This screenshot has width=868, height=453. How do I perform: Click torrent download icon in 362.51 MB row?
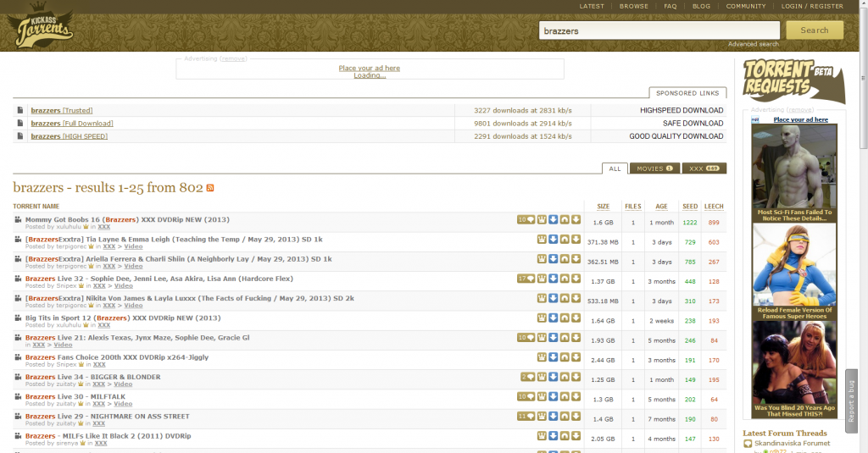(x=576, y=259)
